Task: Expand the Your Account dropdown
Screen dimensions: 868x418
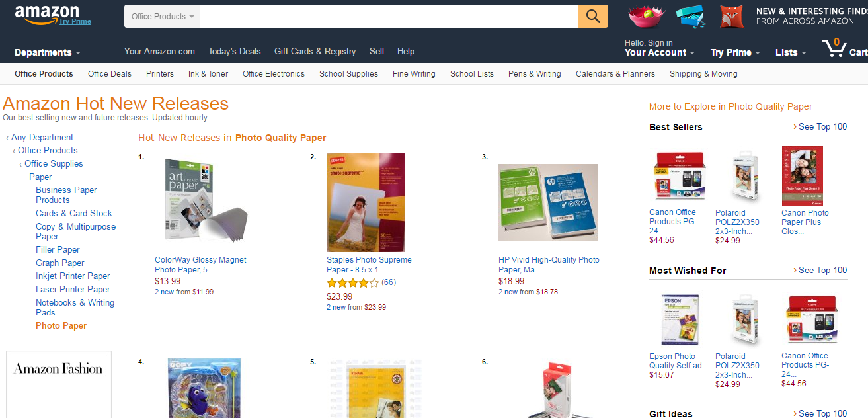Action: (660, 52)
